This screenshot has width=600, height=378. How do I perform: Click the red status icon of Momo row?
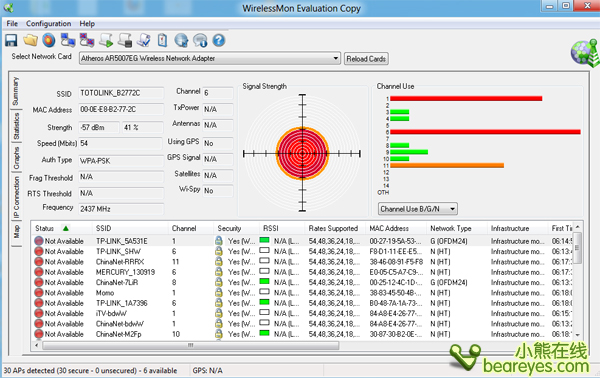[39, 293]
